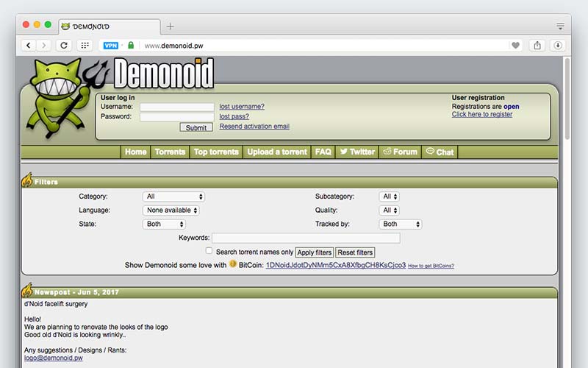Open a new tab with plus icon
The width and height of the screenshot is (588, 368).
[x=171, y=26]
